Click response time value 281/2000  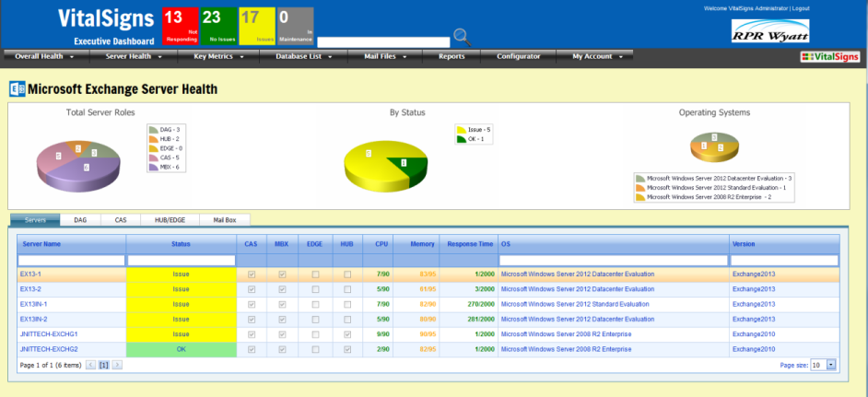click(x=479, y=319)
